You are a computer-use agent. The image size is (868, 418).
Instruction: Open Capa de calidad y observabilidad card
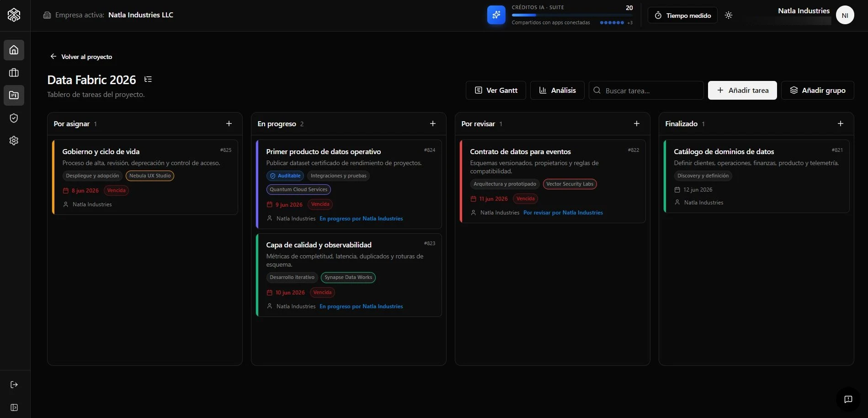349,275
